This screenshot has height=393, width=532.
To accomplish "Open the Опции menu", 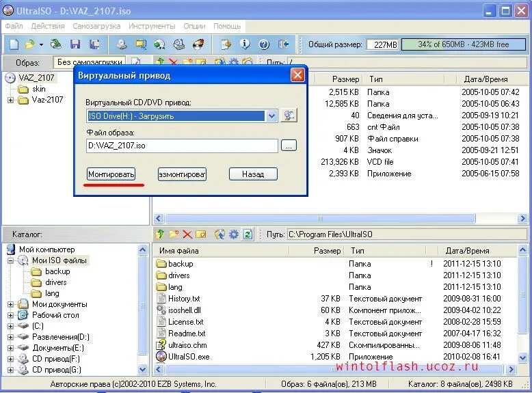I will pyautogui.click(x=194, y=26).
